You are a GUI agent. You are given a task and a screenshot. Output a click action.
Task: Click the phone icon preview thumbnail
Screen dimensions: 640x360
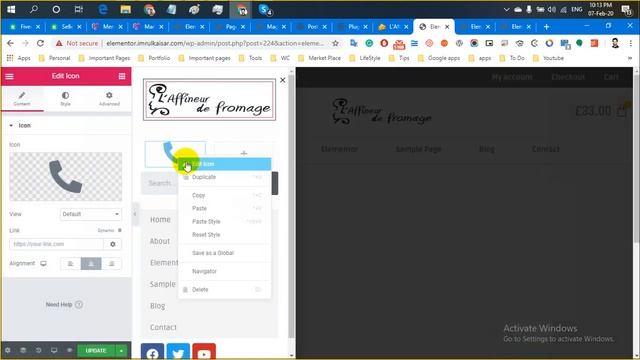(x=66, y=177)
